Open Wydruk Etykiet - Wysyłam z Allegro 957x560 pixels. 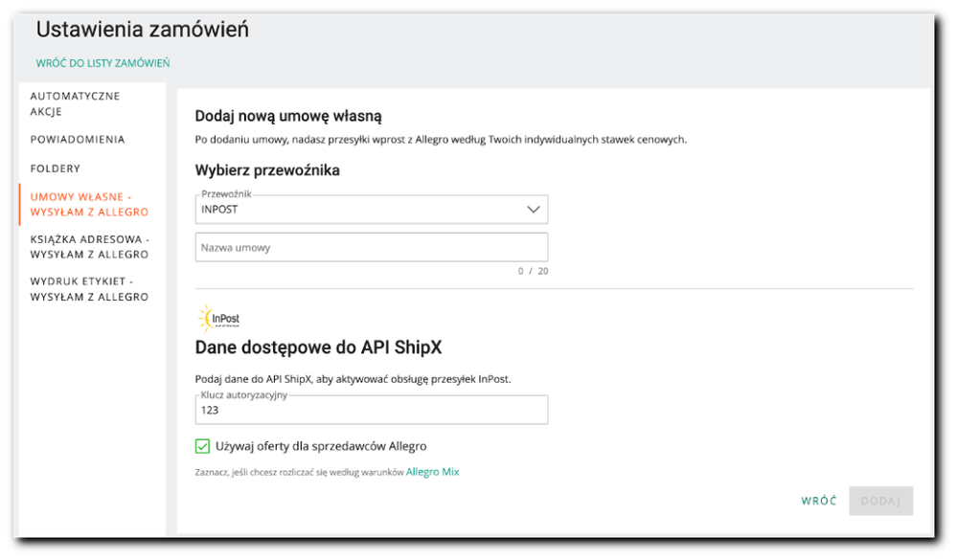pos(89,289)
